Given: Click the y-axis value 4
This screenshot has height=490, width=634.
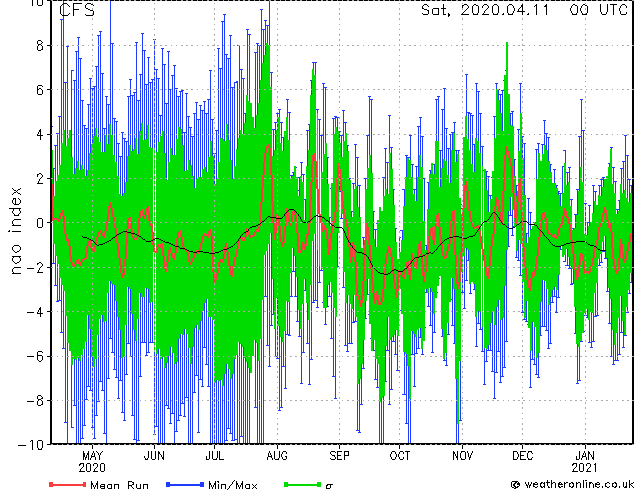Looking at the screenshot, I should pyautogui.click(x=40, y=135).
